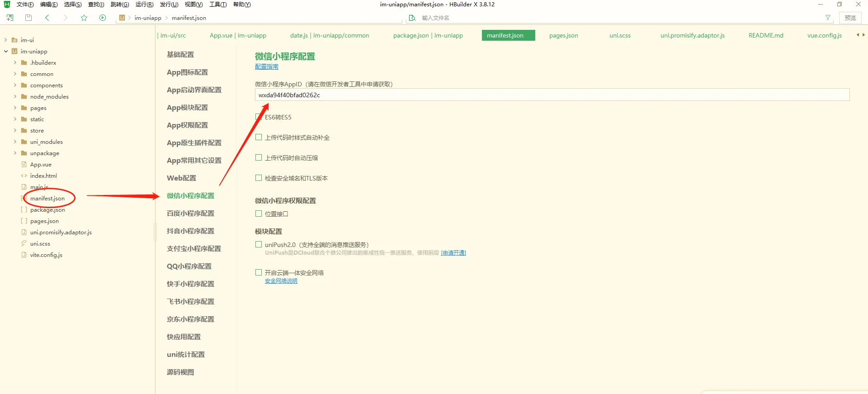Open the 配置指南 link

tap(267, 66)
